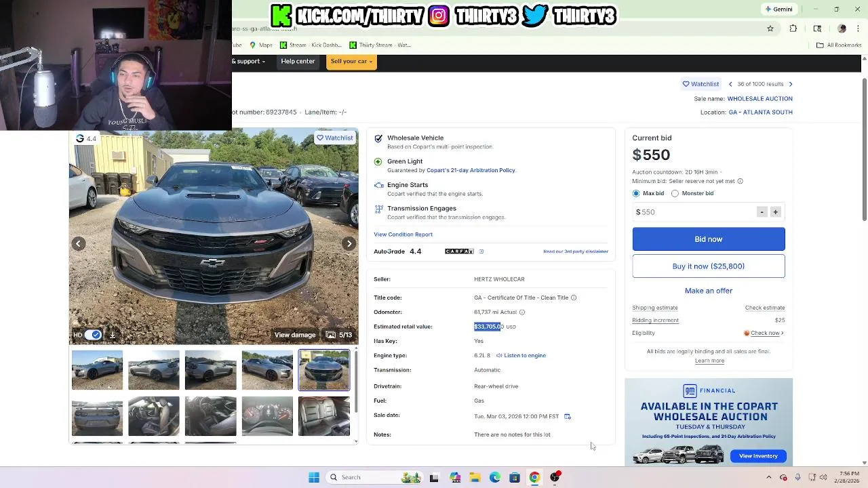Expand the support dropdown menu
The image size is (868, 488).
point(248,62)
